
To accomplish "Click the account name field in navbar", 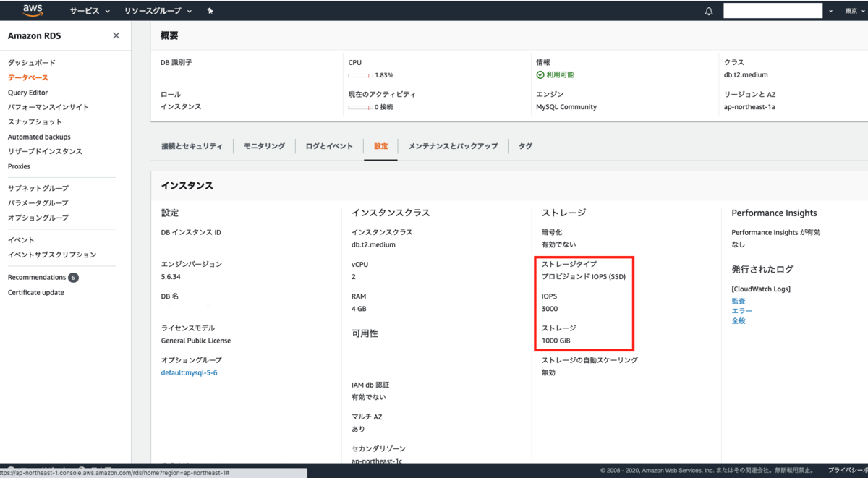I will click(x=773, y=11).
